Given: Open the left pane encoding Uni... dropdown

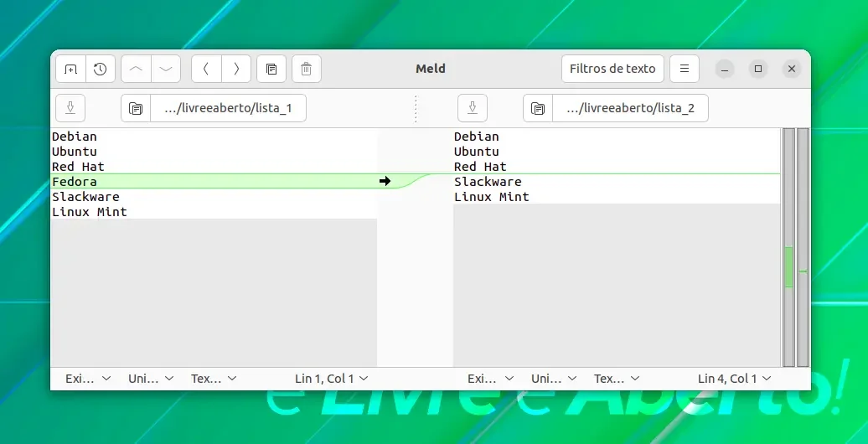Looking at the screenshot, I should [x=151, y=379].
